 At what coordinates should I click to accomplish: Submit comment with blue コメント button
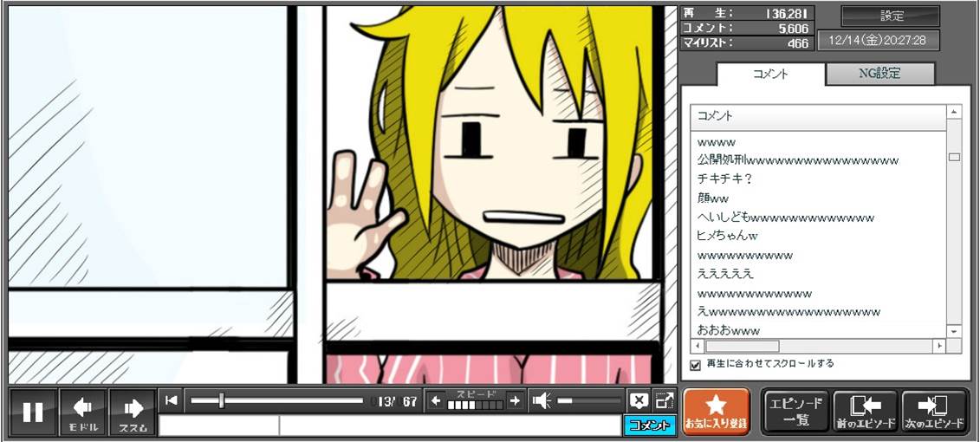click(x=649, y=426)
